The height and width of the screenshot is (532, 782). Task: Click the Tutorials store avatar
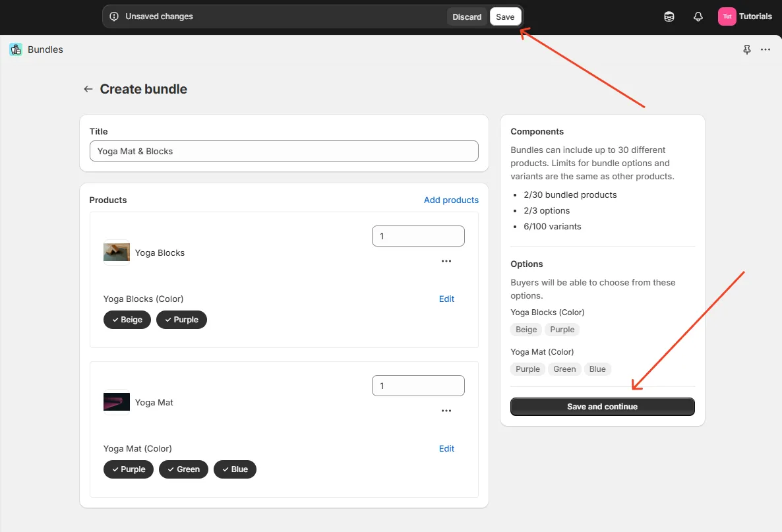727,16
